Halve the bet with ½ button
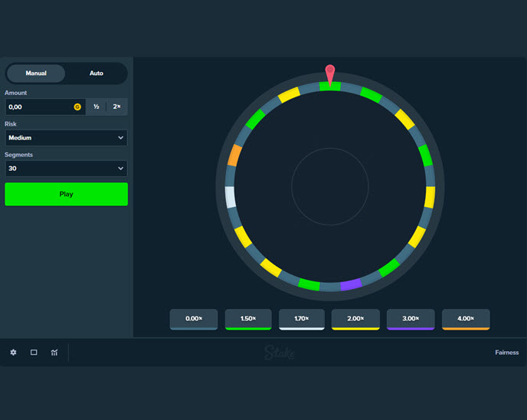 click(97, 107)
